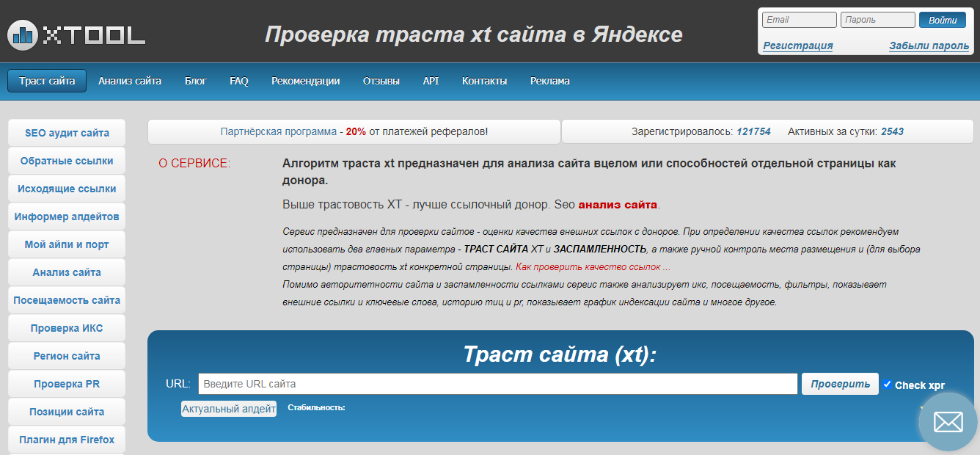This screenshot has width=980, height=455.
Task: Toggle the Check xpr checkbox
Action: coord(887,385)
